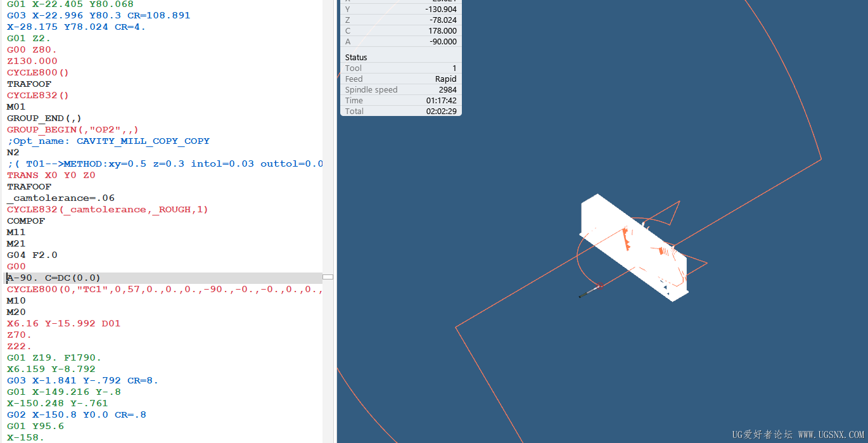Image resolution: width=868 pixels, height=443 pixels.
Task: Click the CYCLE832(_camtolerance,_ROUGH,1) line
Action: 108,209
